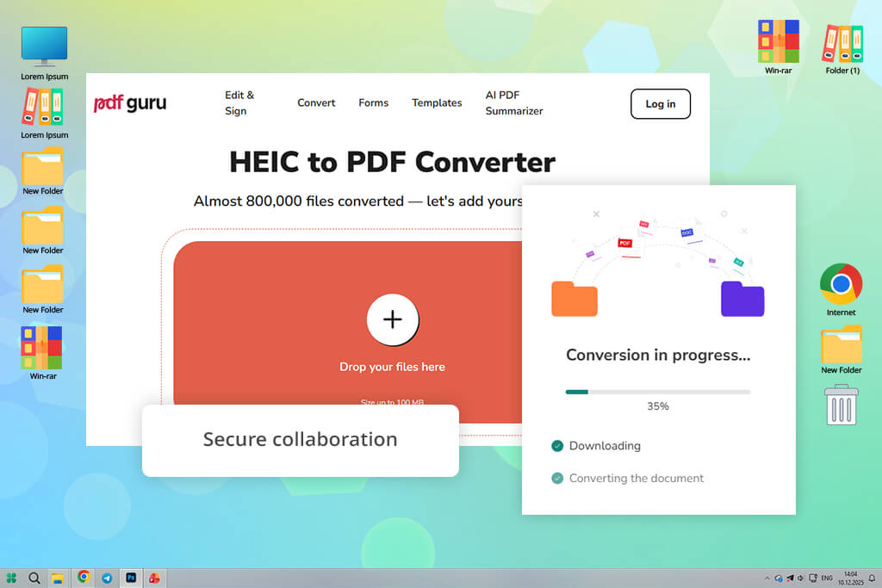
Task: Click the Telegram plane icon in the system tray
Action: click(790, 578)
